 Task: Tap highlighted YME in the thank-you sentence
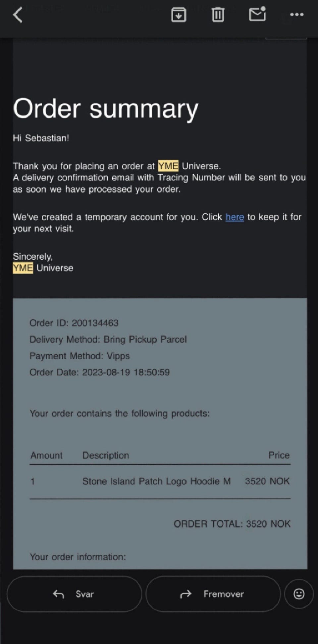pyautogui.click(x=168, y=166)
